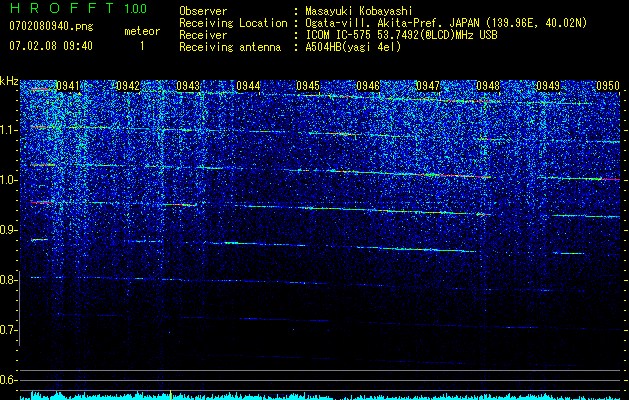Click the 1.1 frequency axis label
Viewport: 629px width, 400px height.
(x=9, y=130)
